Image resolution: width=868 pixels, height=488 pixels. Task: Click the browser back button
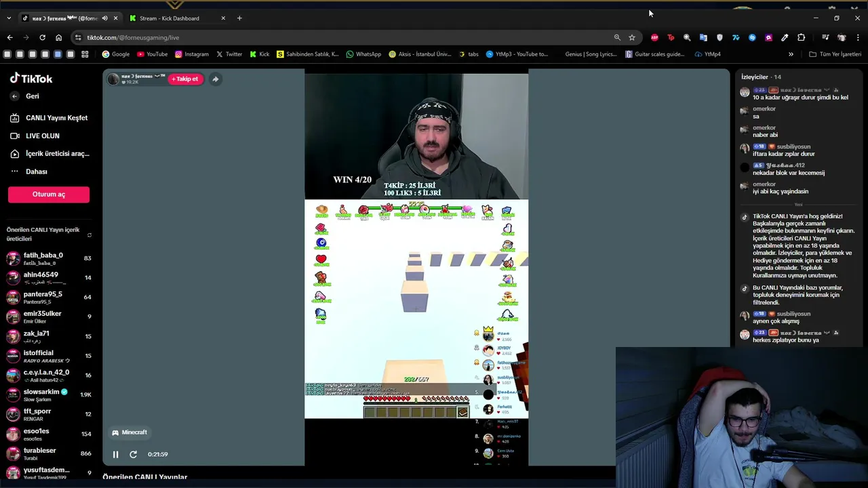click(9, 37)
